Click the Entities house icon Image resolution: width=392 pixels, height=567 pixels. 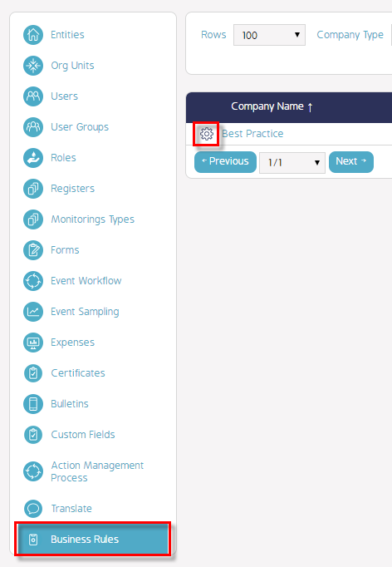click(x=33, y=35)
